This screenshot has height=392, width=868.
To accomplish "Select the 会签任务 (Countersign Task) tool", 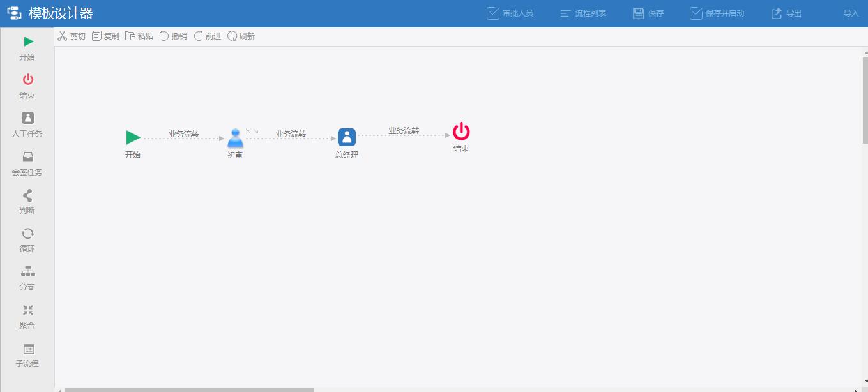I will click(x=27, y=163).
